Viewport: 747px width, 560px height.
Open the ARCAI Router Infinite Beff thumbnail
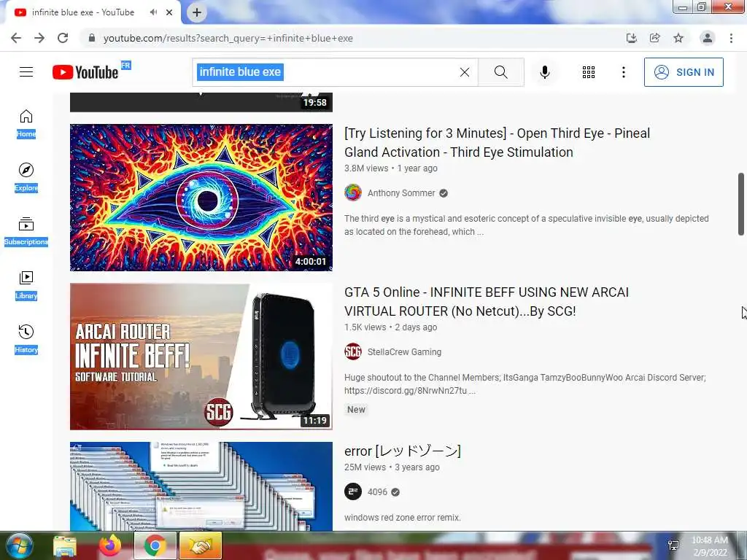(201, 357)
